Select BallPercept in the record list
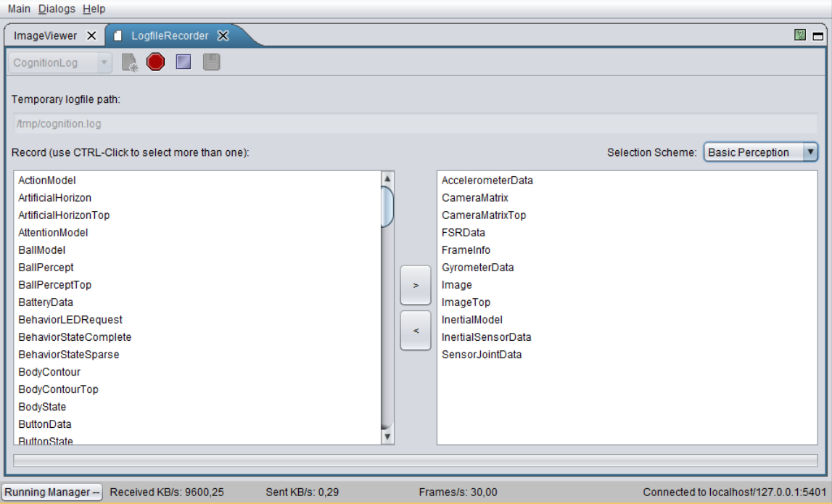The image size is (832, 504). [46, 268]
